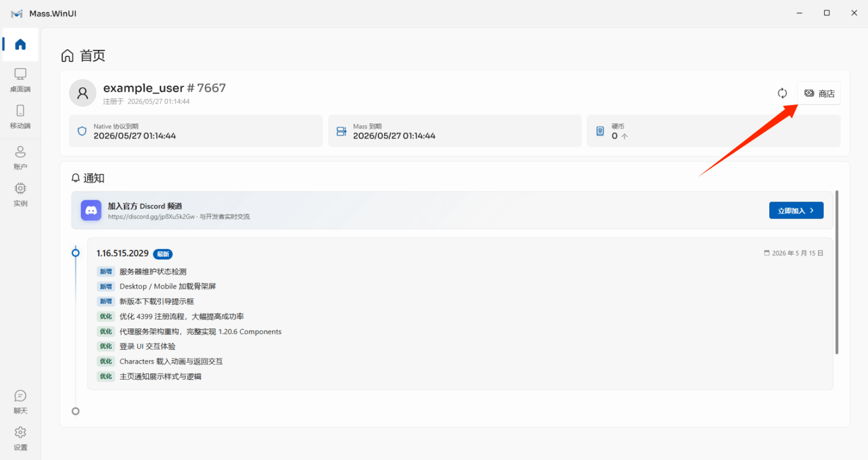Viewport: 868px width, 460px height.
Task: Click 加入官方 Discord 频道 title
Action: tap(145, 206)
